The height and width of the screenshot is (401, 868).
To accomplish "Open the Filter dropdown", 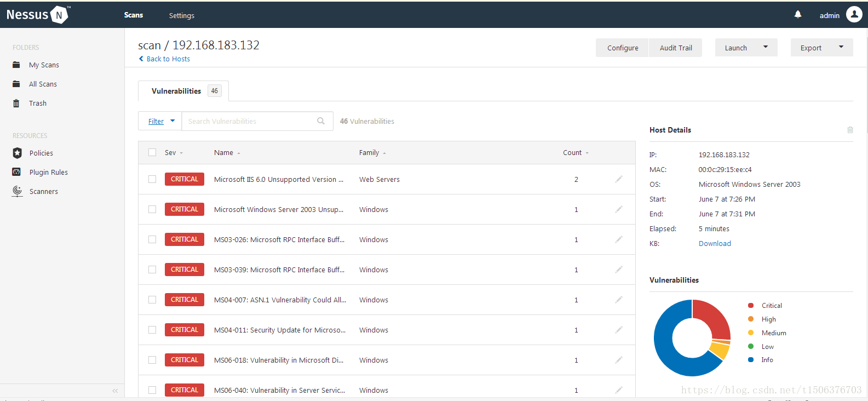I will click(x=160, y=121).
